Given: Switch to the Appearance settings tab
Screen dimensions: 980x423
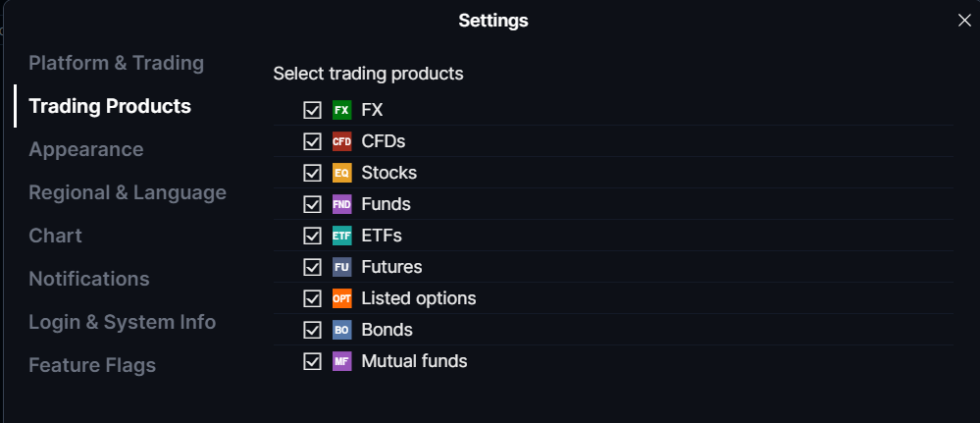Looking at the screenshot, I should click(x=86, y=149).
